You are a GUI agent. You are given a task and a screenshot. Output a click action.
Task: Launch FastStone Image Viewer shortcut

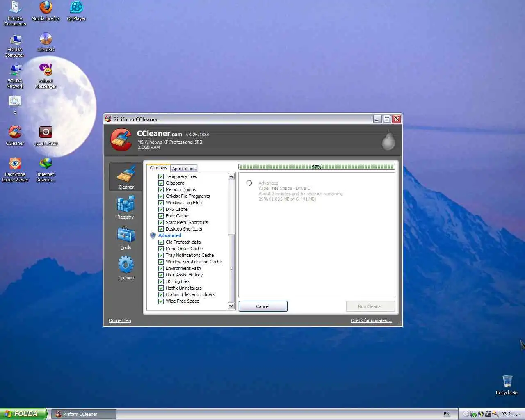tap(15, 169)
